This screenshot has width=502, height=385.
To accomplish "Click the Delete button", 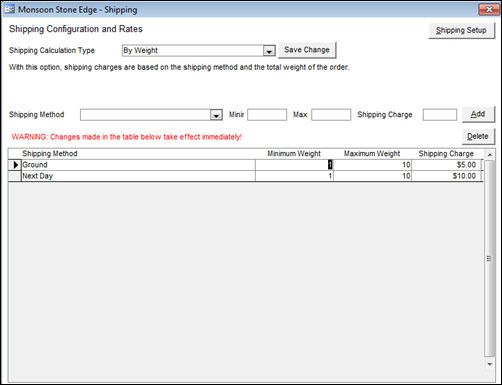I will (478, 136).
